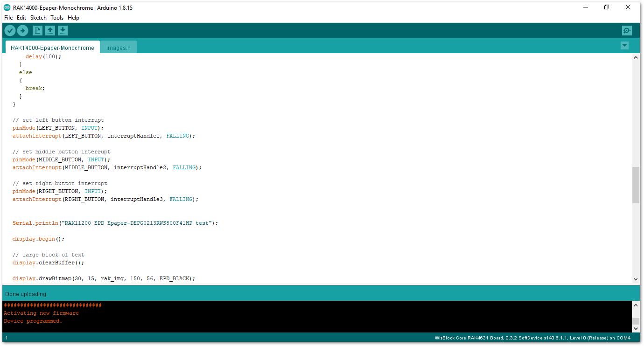Click the pinMode(MIDDLE_BUTTON, INPUT) line
This screenshot has width=644, height=346.
[x=62, y=159]
